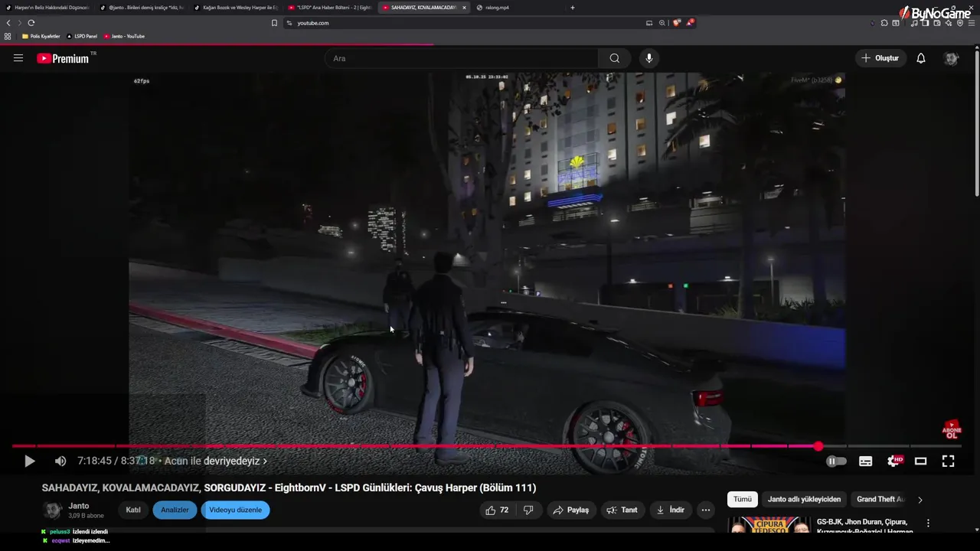Click the Abone Ol watermark button

952,429
